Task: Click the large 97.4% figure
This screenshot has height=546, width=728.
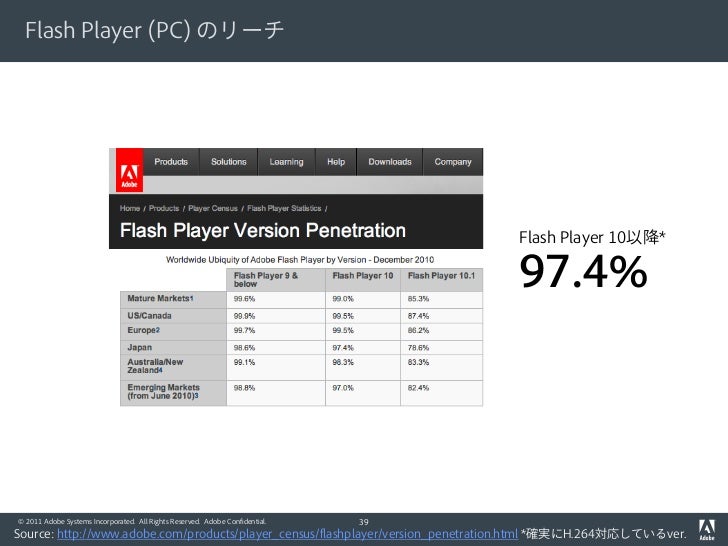Action: (x=583, y=272)
